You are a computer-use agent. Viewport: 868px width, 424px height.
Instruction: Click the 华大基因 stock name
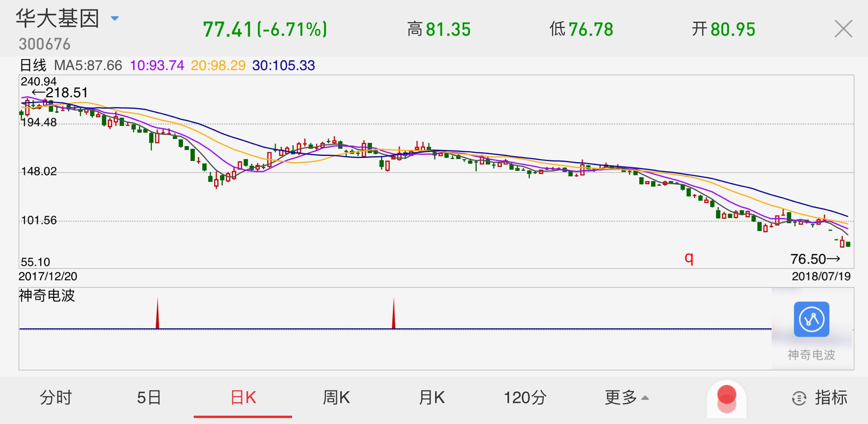[x=58, y=18]
